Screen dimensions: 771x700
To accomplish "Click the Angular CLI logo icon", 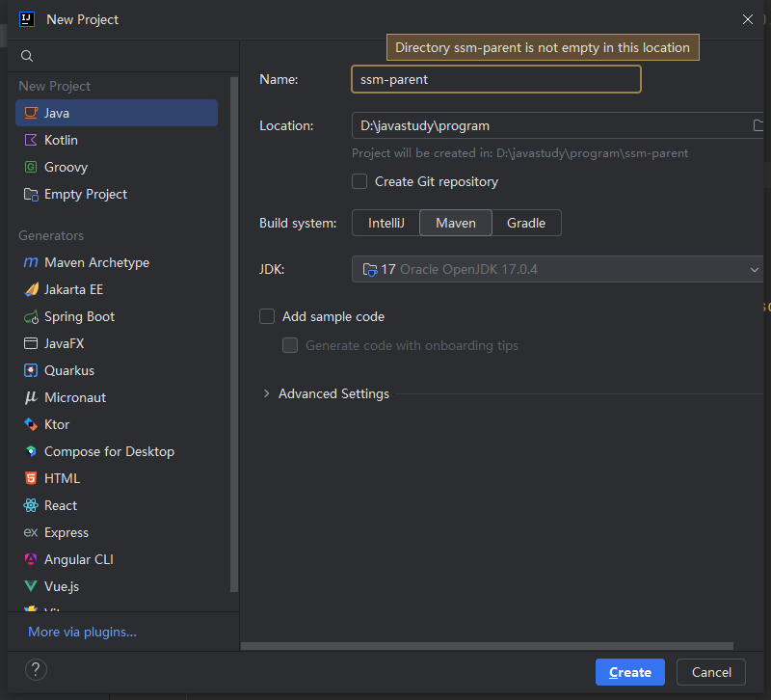I will click(x=31, y=559).
